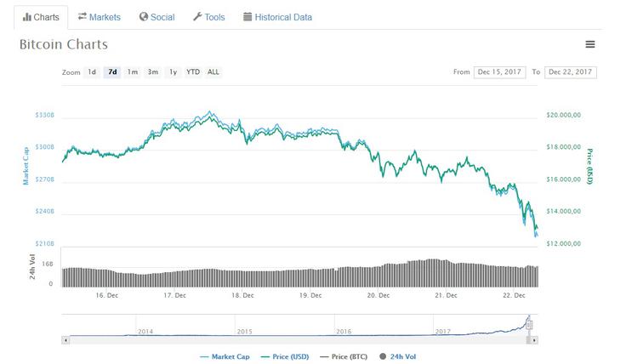Click the $300B market cap label
Image resolution: width=626 pixels, height=364 pixels.
(x=44, y=147)
